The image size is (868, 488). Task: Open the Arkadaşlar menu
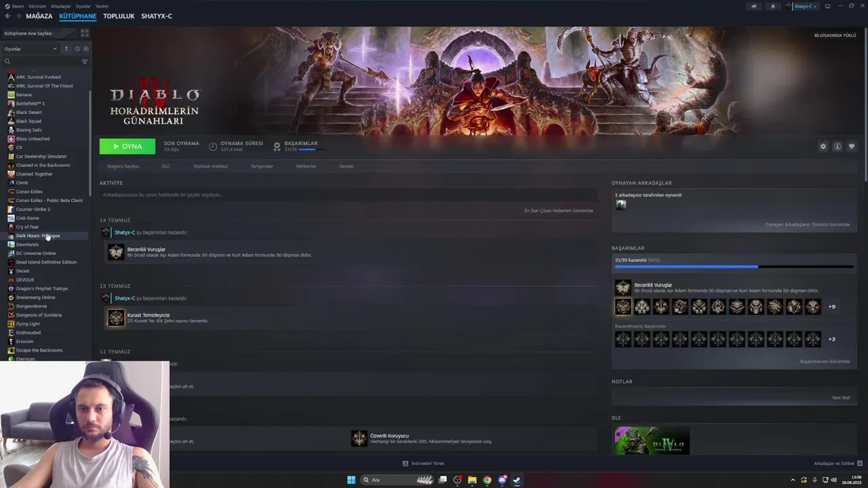pos(60,6)
